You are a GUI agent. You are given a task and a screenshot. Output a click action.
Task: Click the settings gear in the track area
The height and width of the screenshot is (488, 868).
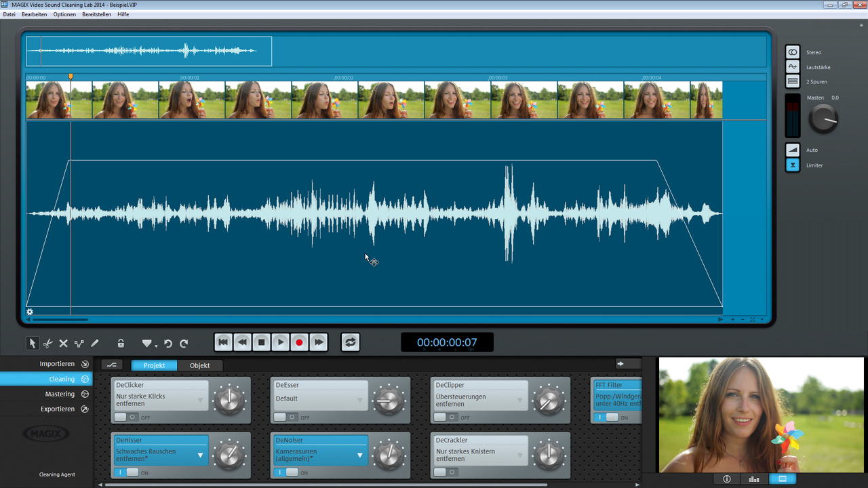(30, 312)
